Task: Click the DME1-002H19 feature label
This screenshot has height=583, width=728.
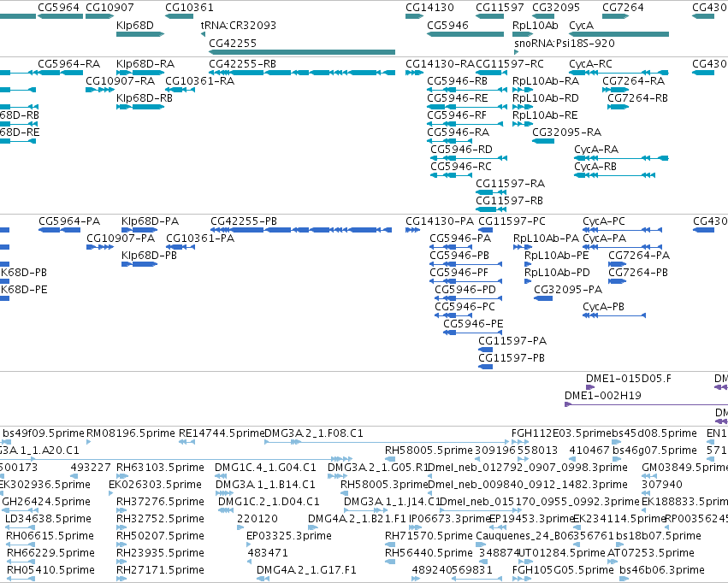Action: point(603,396)
